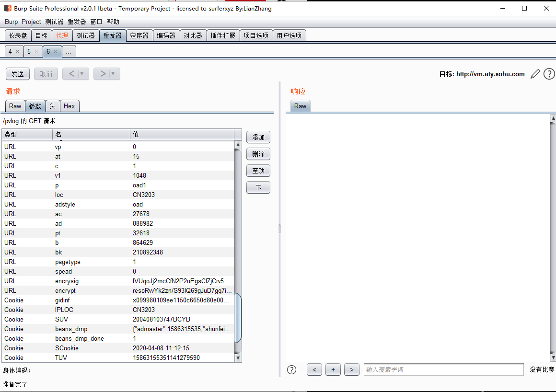Select the SCookie cookie row
This screenshot has height=392, width=556.
[x=118, y=348]
